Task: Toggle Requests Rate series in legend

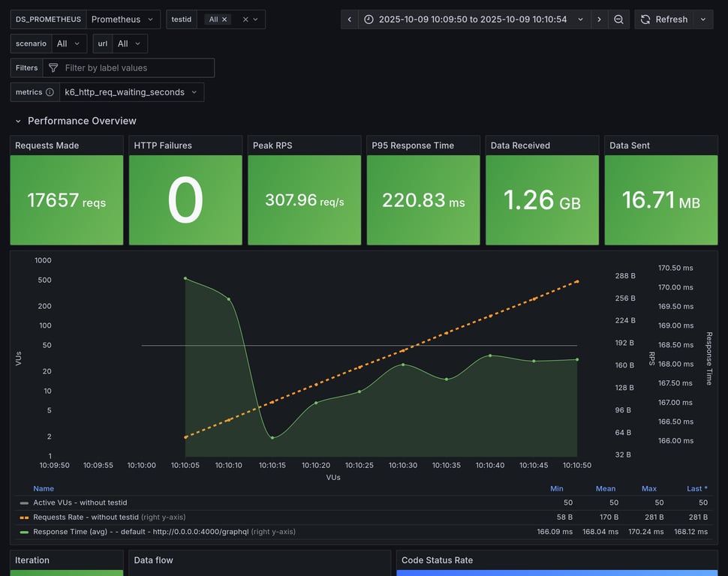Action: click(86, 517)
